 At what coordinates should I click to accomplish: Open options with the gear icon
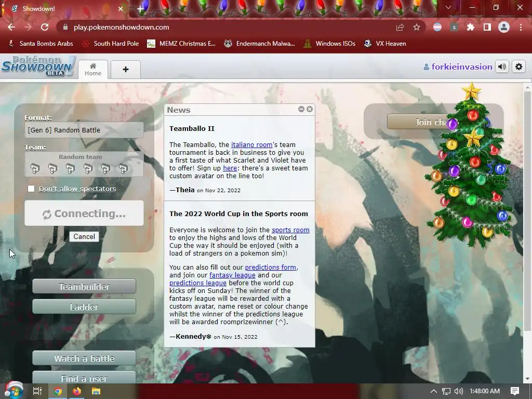tap(519, 66)
